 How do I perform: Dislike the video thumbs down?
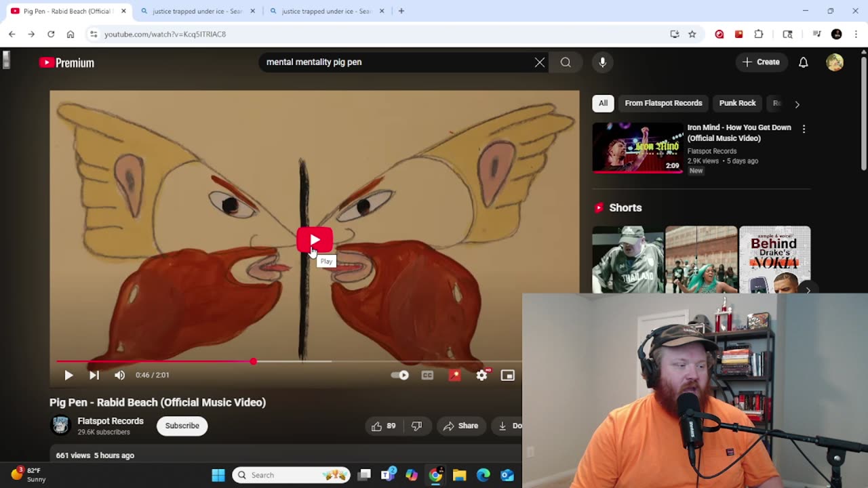[417, 426]
